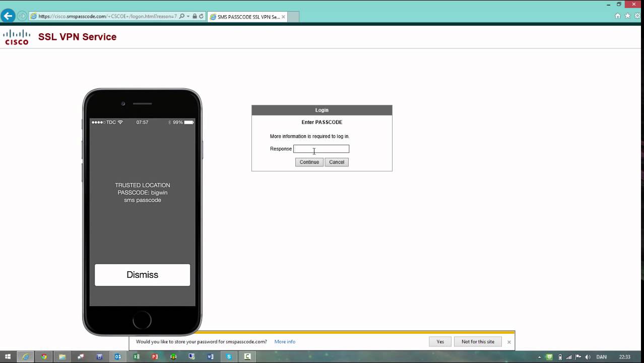Screen dimensions: 644x363
Task: Open Skype from the taskbar
Action: click(229, 356)
